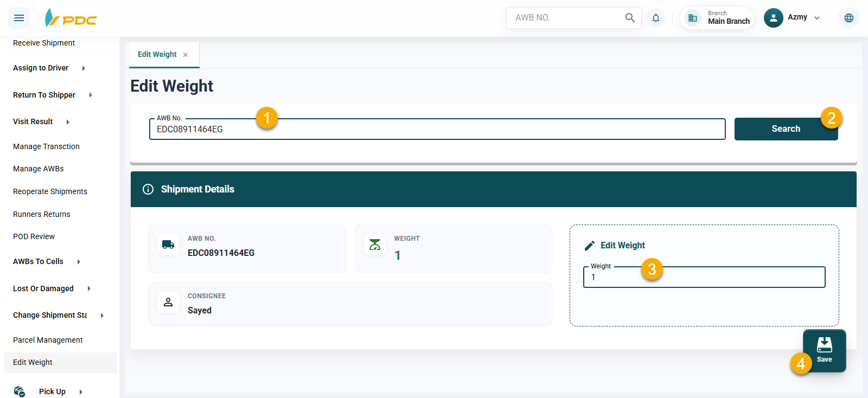Click the WEIGHT label in card
Viewport: 868px width, 398px height.
pyautogui.click(x=407, y=239)
